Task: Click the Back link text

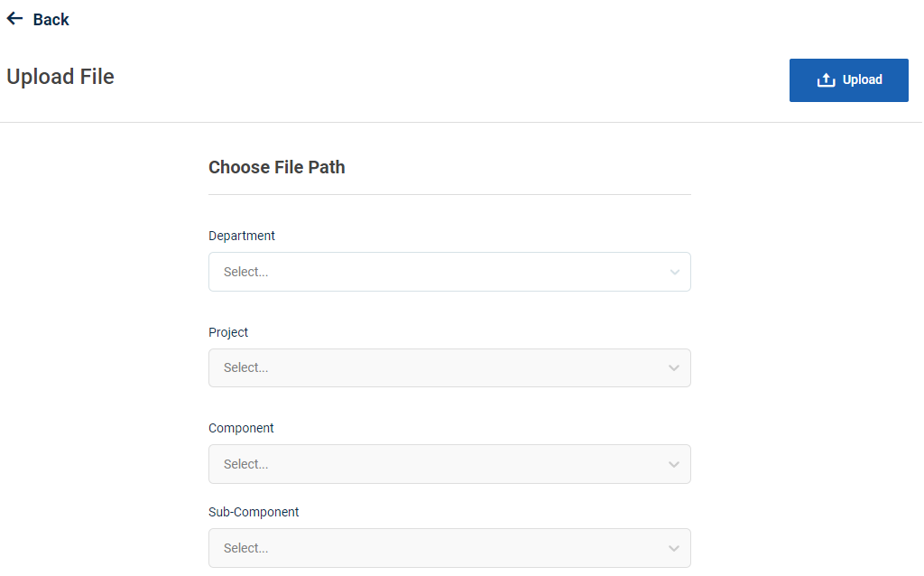Action: (51, 20)
